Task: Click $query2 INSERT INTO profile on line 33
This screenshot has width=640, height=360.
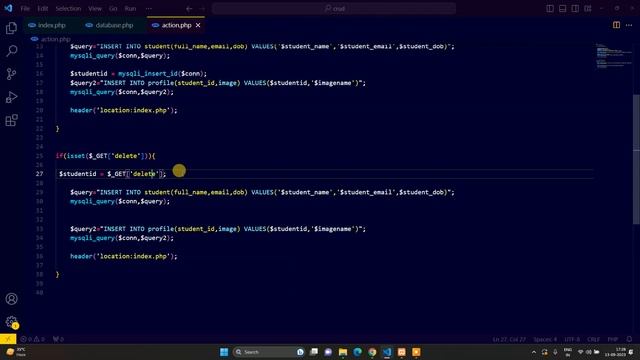Action: (218, 229)
